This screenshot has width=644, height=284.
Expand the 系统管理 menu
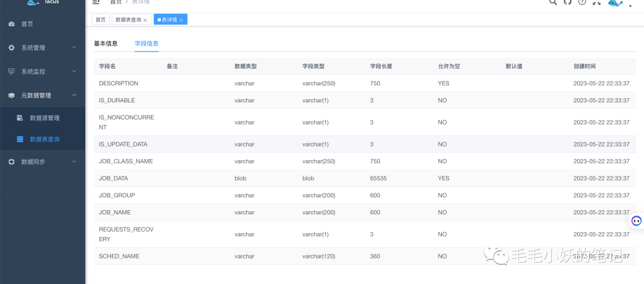click(x=43, y=48)
